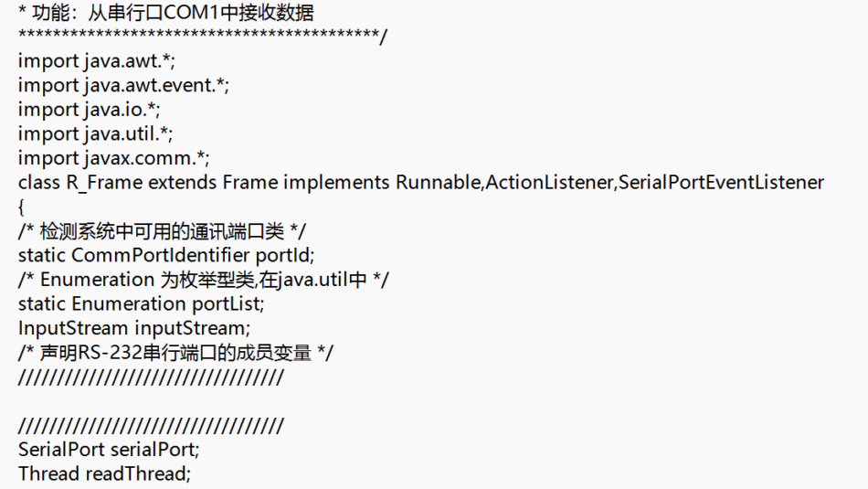Click the Enumeration comment with java.util
The width and height of the screenshot is (868, 489).
coord(203,280)
